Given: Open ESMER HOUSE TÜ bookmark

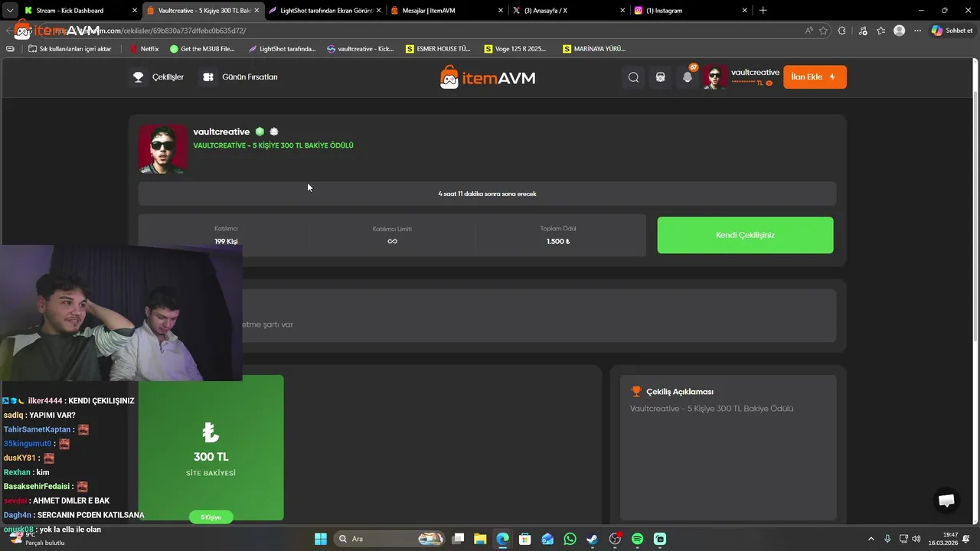Looking at the screenshot, I should click(438, 48).
